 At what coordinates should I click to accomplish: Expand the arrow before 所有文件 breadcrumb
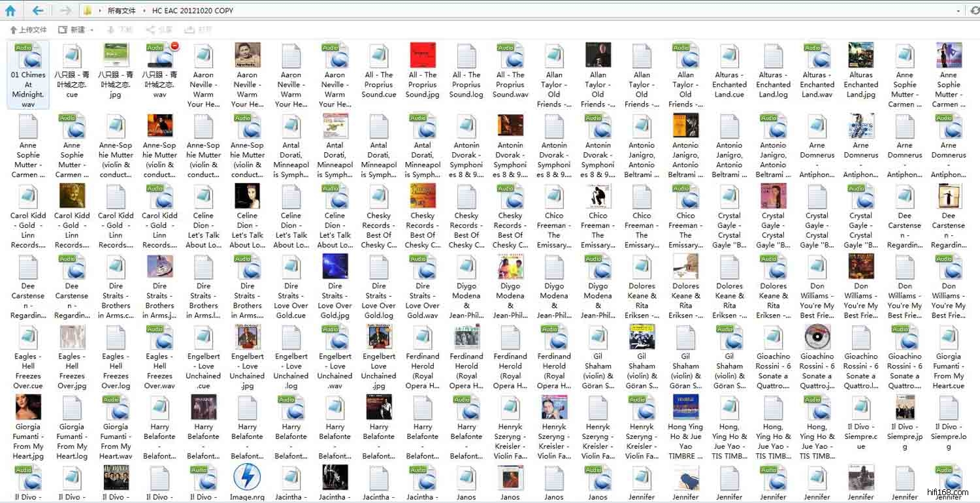coord(99,11)
